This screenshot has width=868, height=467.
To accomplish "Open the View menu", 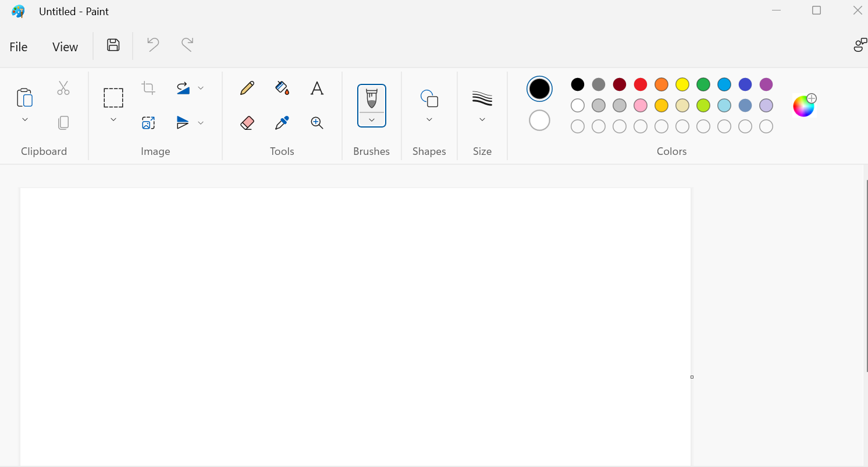I will point(65,47).
